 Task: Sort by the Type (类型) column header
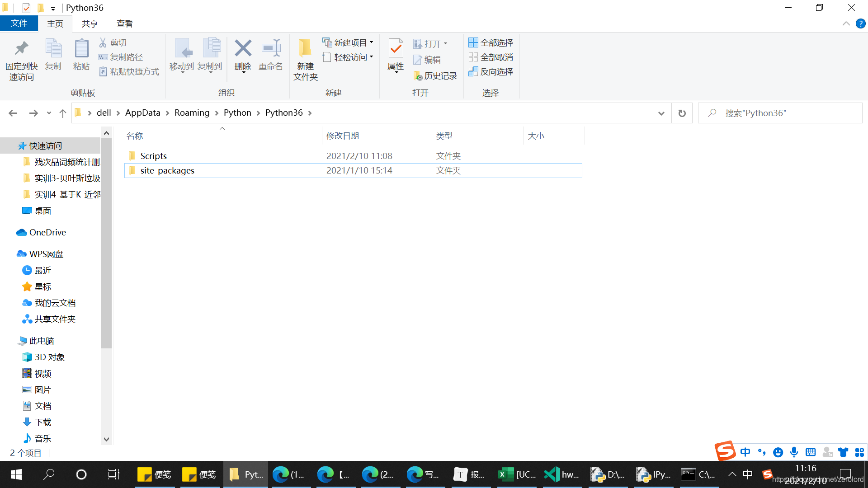[444, 136]
